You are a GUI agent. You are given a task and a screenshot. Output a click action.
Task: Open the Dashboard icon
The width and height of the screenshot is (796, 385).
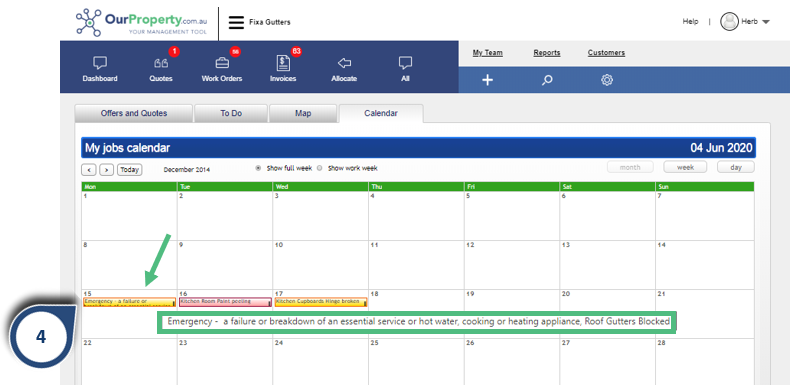[100, 63]
